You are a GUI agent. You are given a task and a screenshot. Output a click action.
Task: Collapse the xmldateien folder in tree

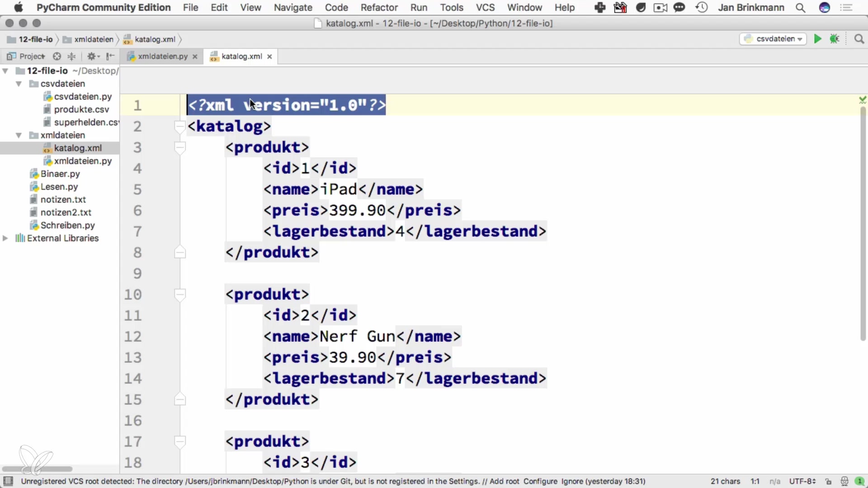tap(19, 135)
